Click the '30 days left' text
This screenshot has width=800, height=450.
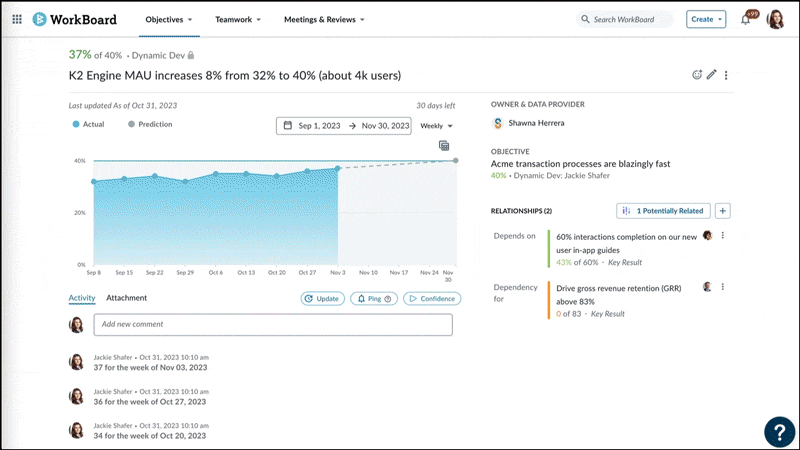pos(436,106)
